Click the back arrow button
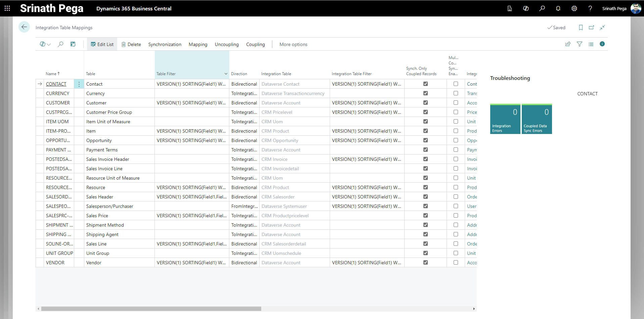644x319 pixels. (24, 27)
